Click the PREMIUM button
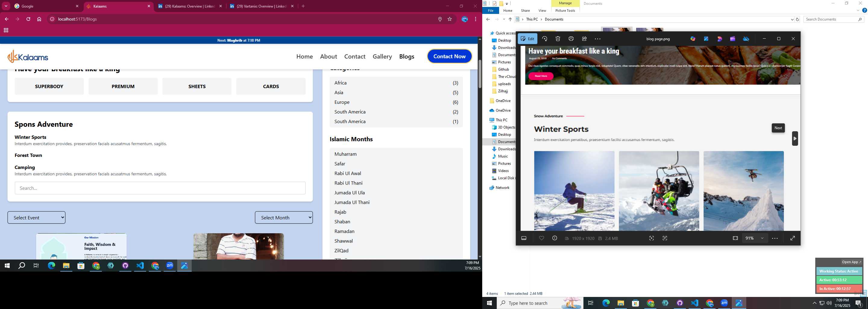868x309 pixels. tap(123, 86)
